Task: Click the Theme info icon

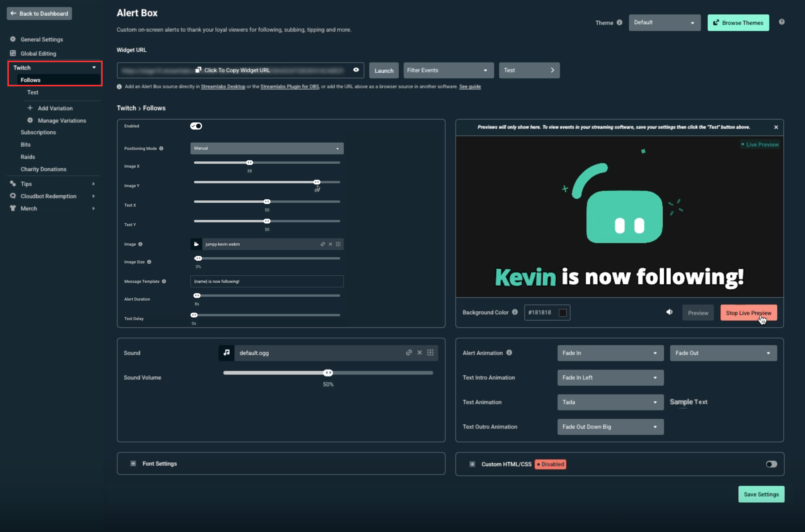Action: [x=619, y=22]
